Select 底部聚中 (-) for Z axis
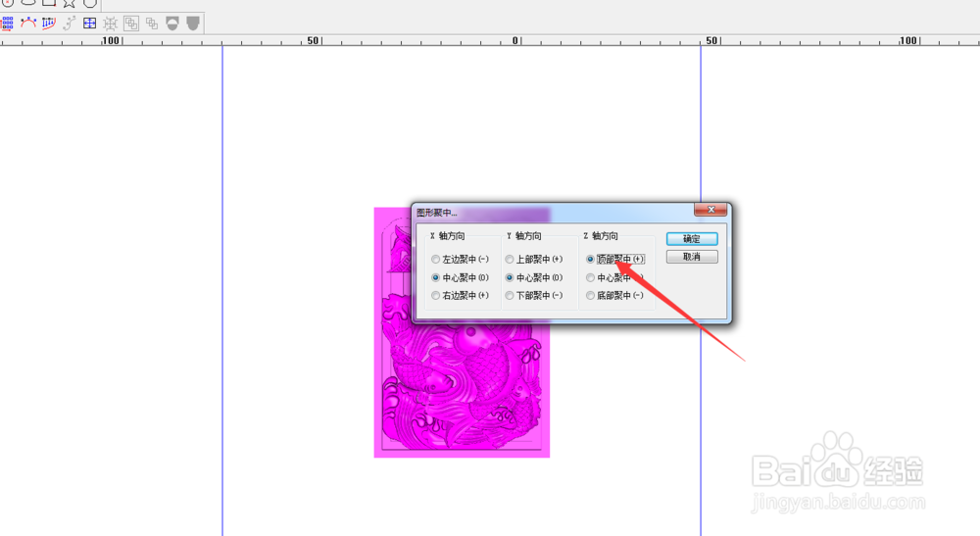Image resolution: width=980 pixels, height=536 pixels. click(615, 296)
